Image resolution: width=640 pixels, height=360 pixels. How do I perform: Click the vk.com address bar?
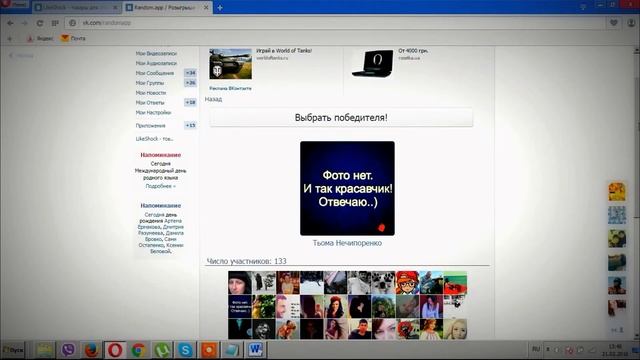335,23
